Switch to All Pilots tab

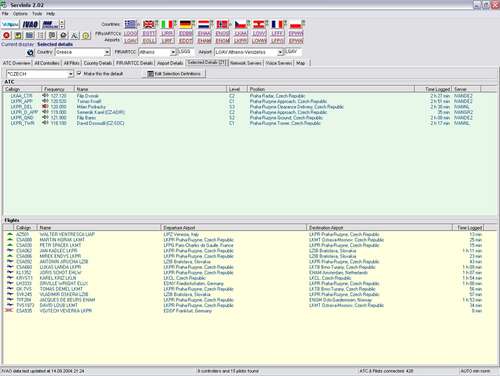pos(71,63)
